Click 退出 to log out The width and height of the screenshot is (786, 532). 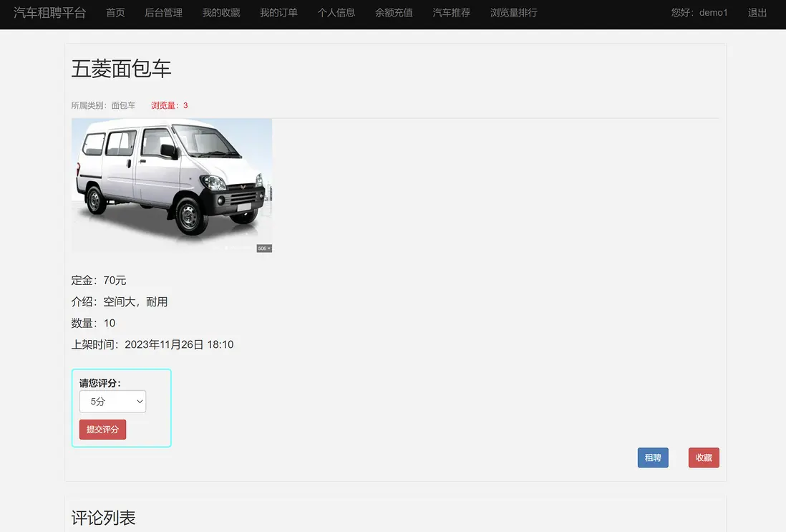point(757,13)
